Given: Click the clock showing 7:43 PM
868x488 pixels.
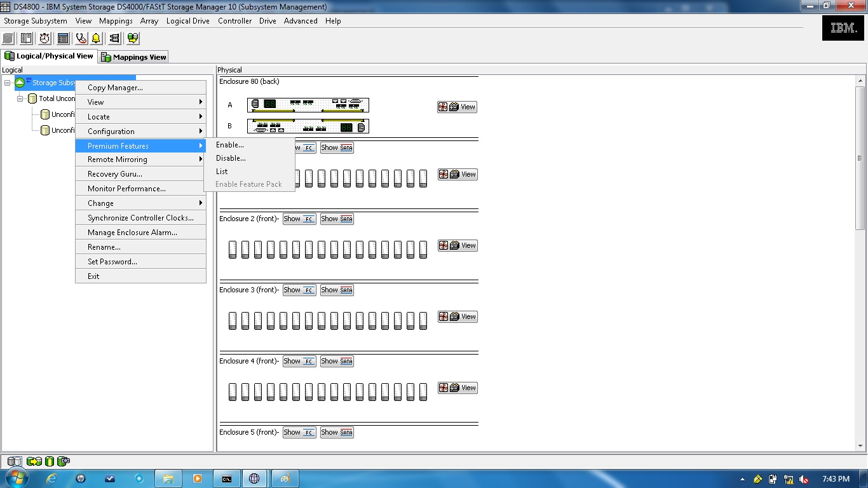Looking at the screenshot, I should 836,479.
